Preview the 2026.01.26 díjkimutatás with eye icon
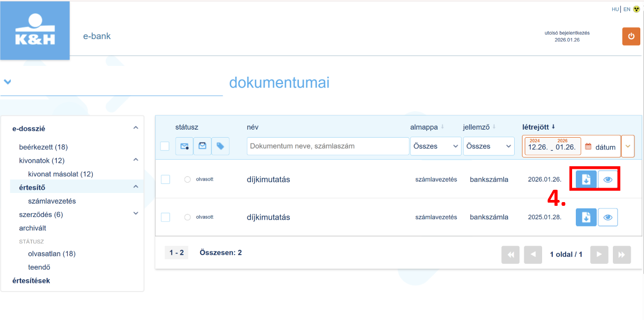644x320 pixels. [608, 180]
